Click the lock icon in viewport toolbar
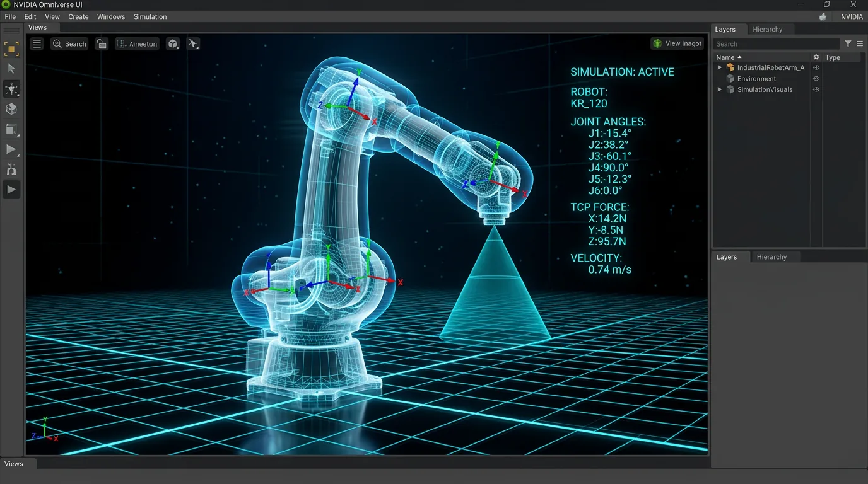 [102, 44]
